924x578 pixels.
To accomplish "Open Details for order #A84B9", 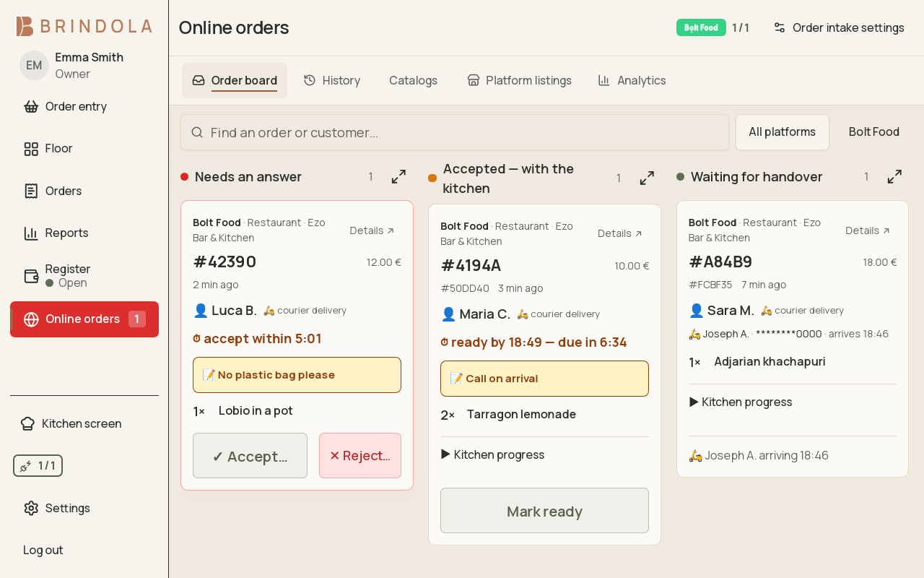I will tap(868, 230).
